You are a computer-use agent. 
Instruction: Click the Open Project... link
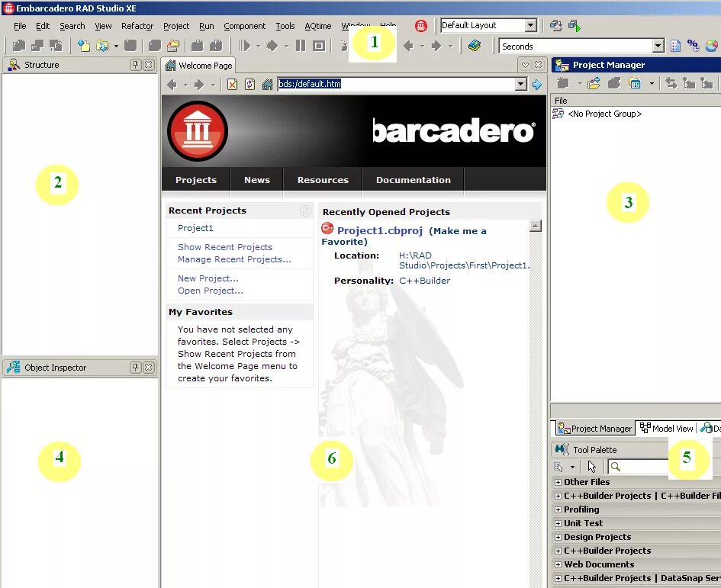pyautogui.click(x=210, y=291)
